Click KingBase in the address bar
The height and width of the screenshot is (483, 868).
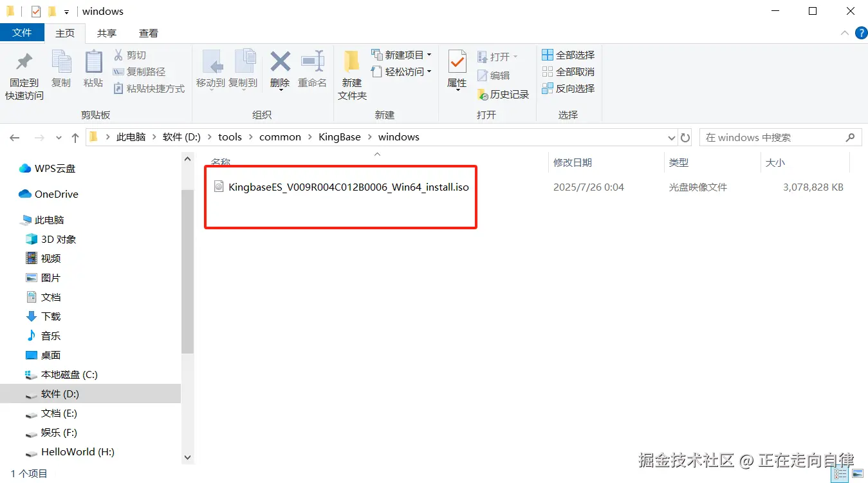(x=340, y=137)
